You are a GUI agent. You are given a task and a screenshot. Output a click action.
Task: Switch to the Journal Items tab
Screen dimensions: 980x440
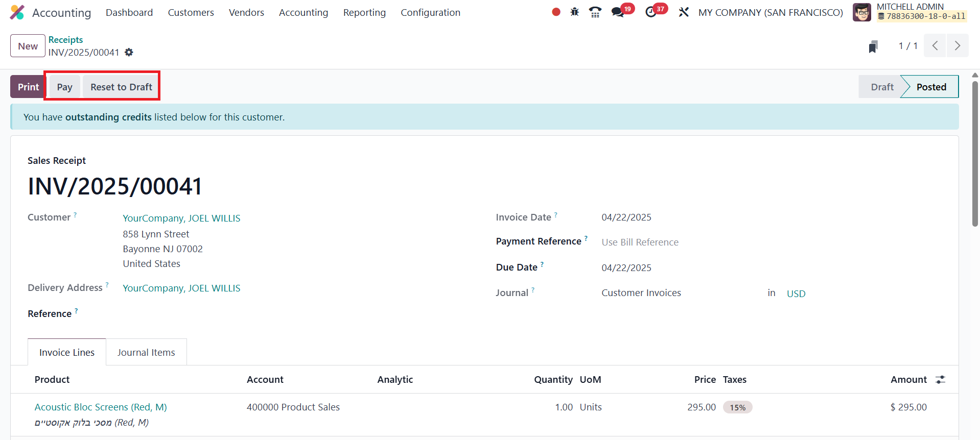(x=146, y=353)
